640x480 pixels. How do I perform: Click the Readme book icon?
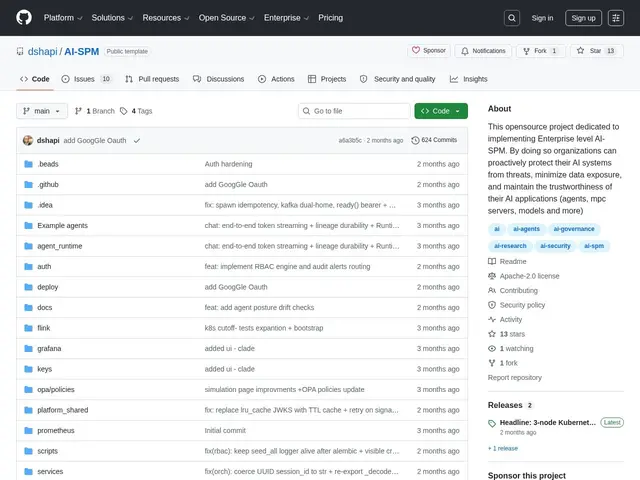pos(492,261)
